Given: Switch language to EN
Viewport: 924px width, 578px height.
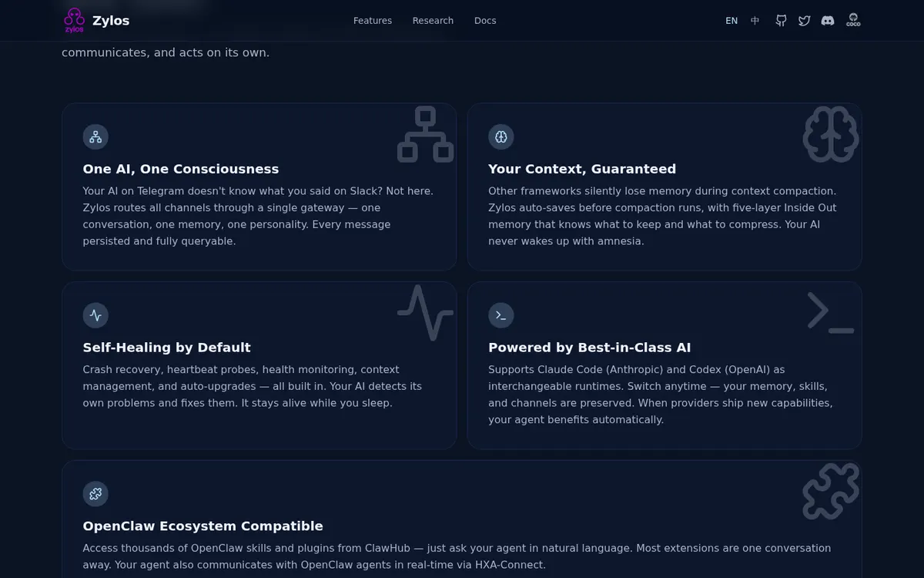Looking at the screenshot, I should [x=731, y=21].
